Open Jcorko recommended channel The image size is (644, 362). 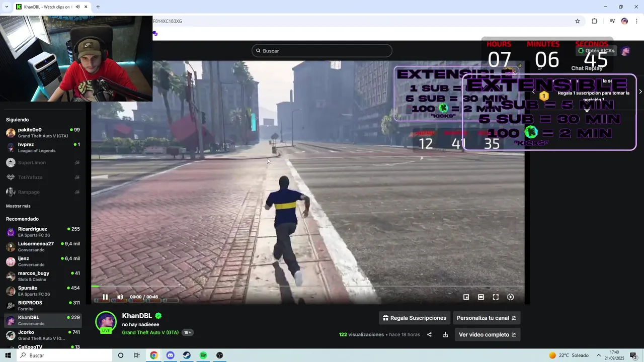[x=43, y=335]
